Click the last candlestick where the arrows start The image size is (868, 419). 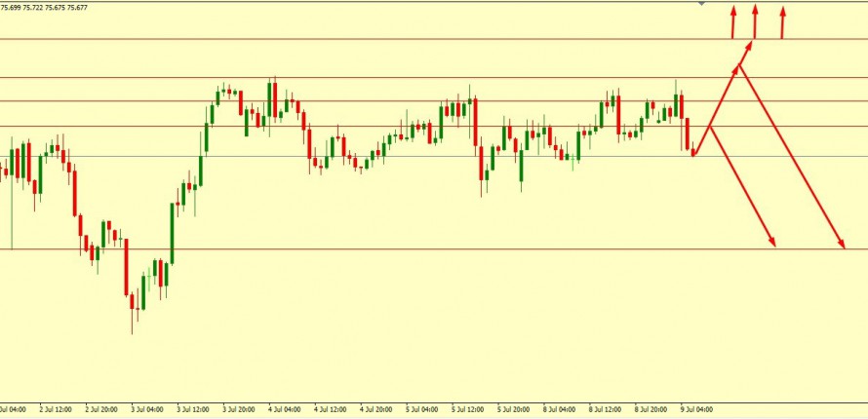[x=693, y=151]
